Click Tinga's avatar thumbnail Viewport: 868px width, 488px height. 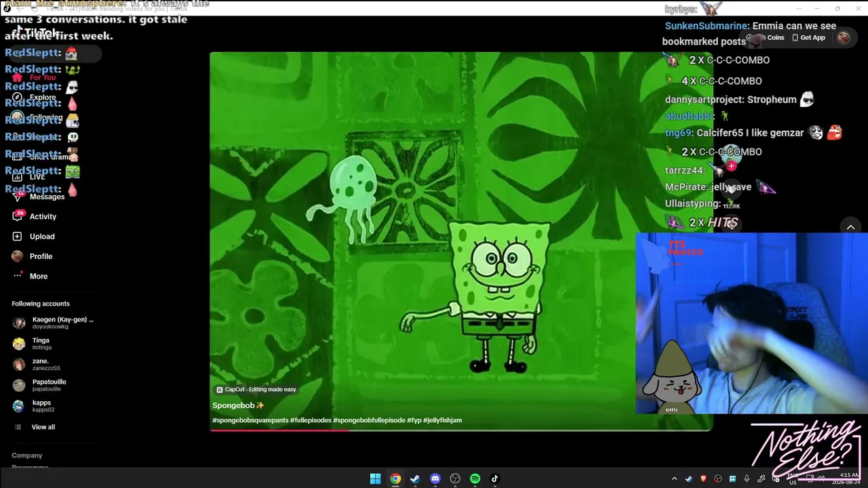click(18, 344)
